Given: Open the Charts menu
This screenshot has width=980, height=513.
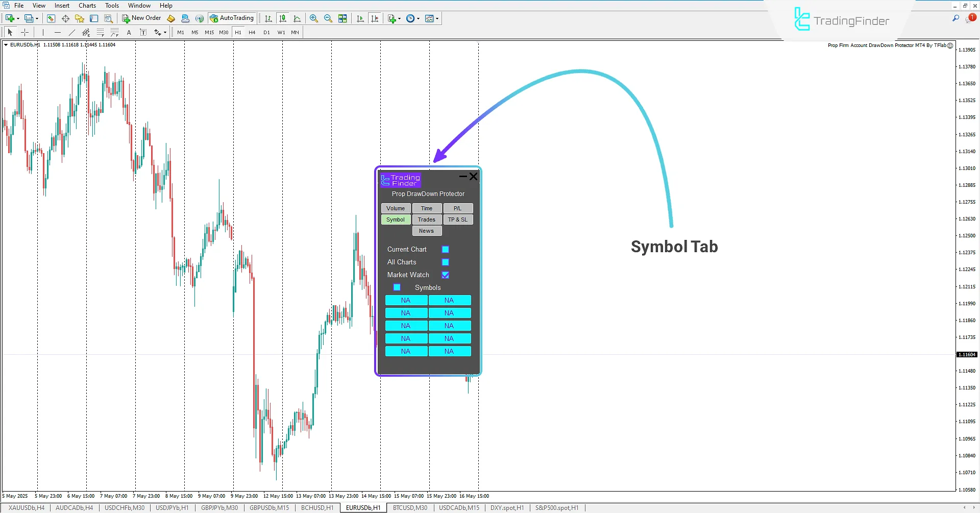Looking at the screenshot, I should [x=87, y=5].
